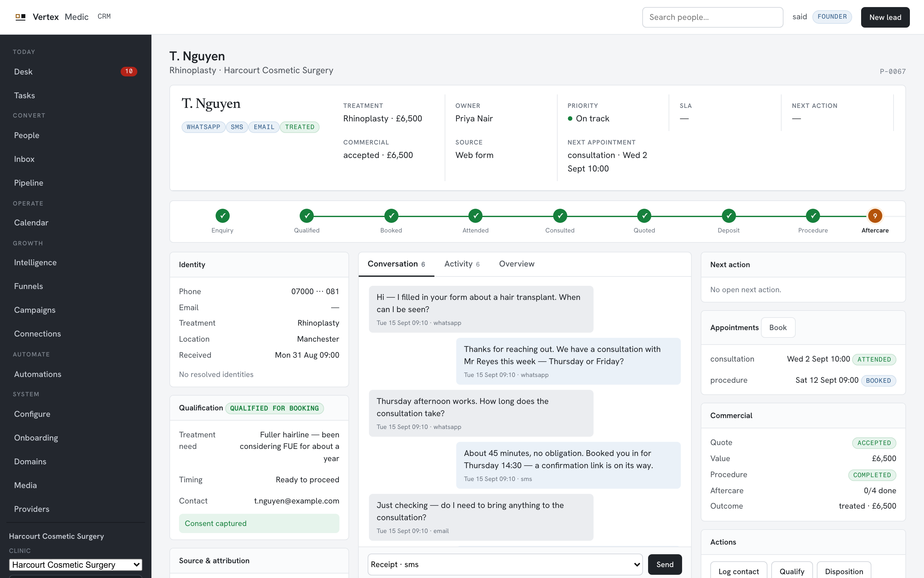Click the Enquiry stage checkmark
Screen dimensions: 924x578
click(222, 215)
